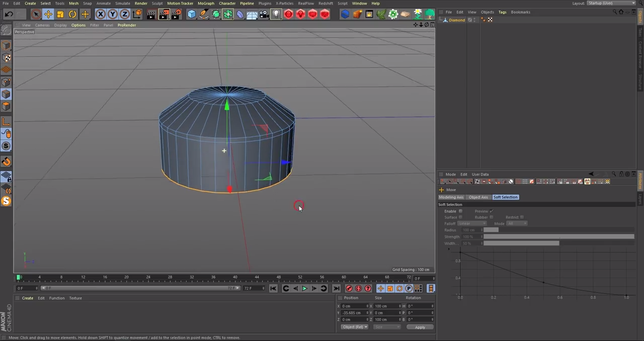Switch to the Object Axis tab

[478, 197]
